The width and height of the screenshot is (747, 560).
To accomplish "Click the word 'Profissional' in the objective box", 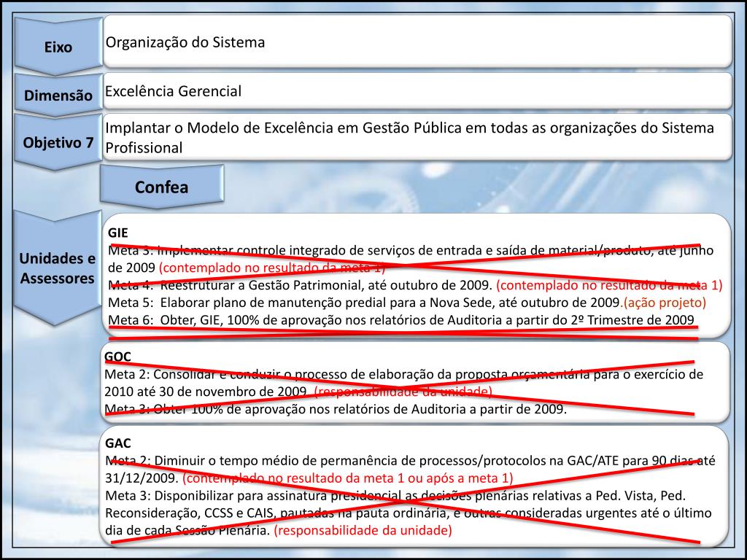I will (144, 147).
